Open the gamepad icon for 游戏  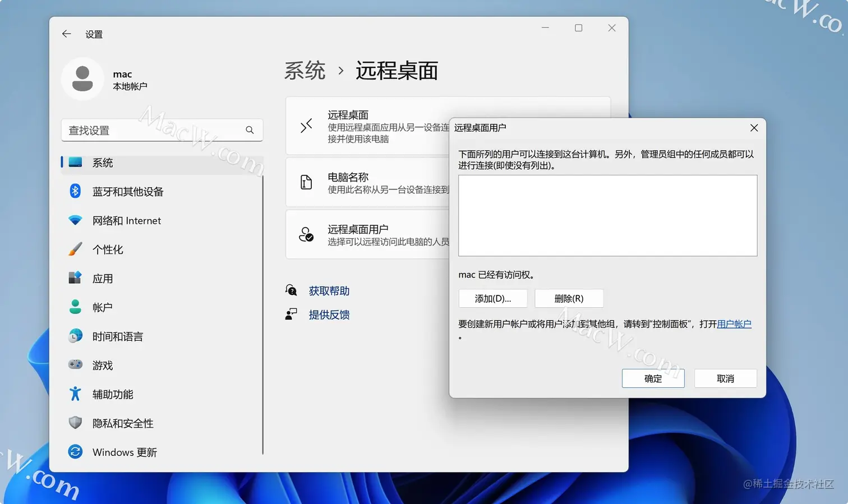click(75, 365)
